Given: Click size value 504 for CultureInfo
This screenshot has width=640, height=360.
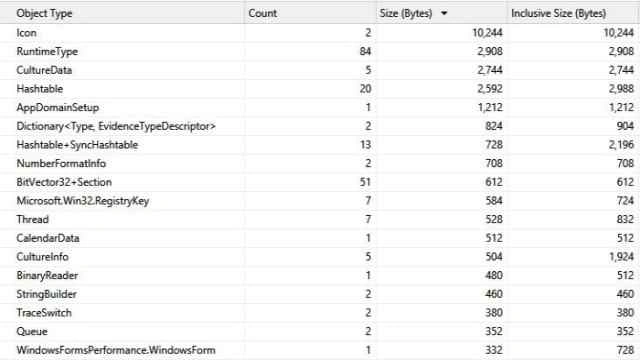Looking at the screenshot, I should [x=494, y=257].
